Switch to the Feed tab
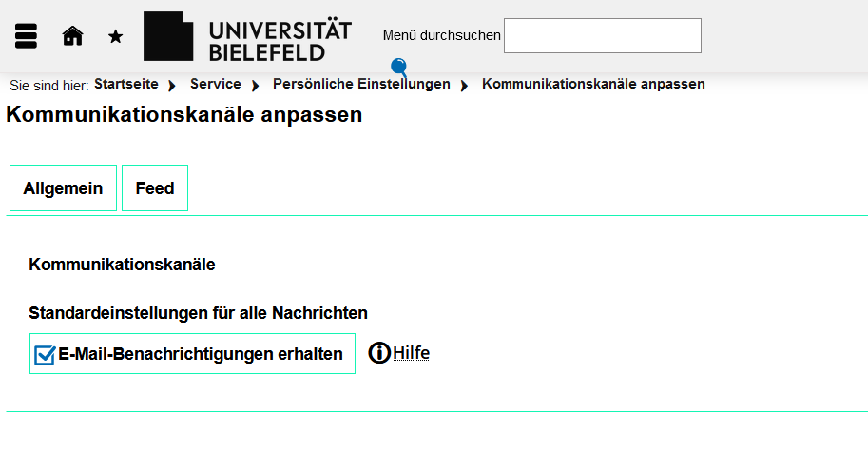This screenshot has height=473, width=868. (155, 187)
